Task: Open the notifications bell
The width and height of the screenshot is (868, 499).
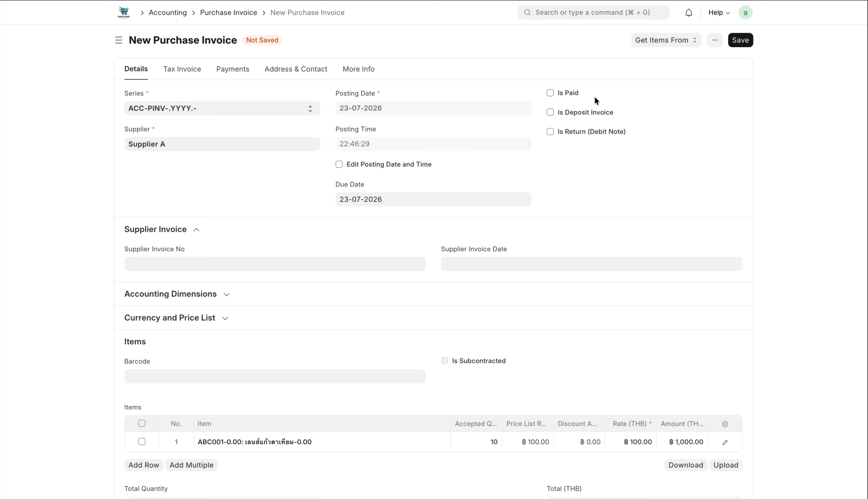Action: click(x=689, y=13)
